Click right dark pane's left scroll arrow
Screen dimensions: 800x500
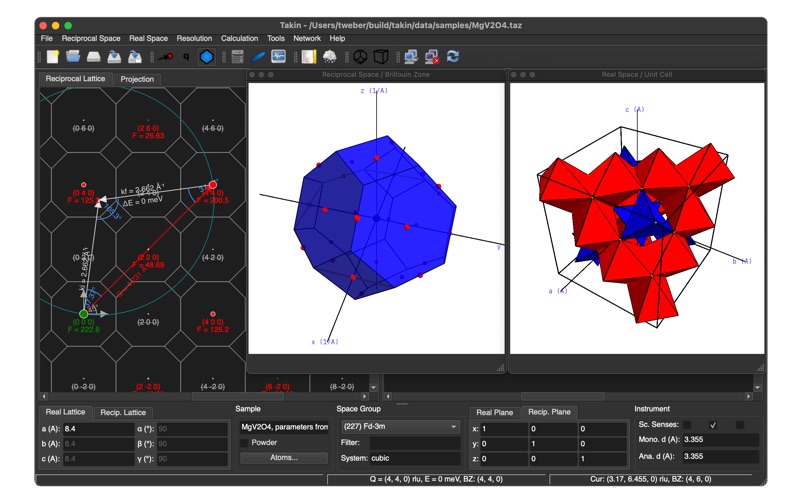coord(388,396)
